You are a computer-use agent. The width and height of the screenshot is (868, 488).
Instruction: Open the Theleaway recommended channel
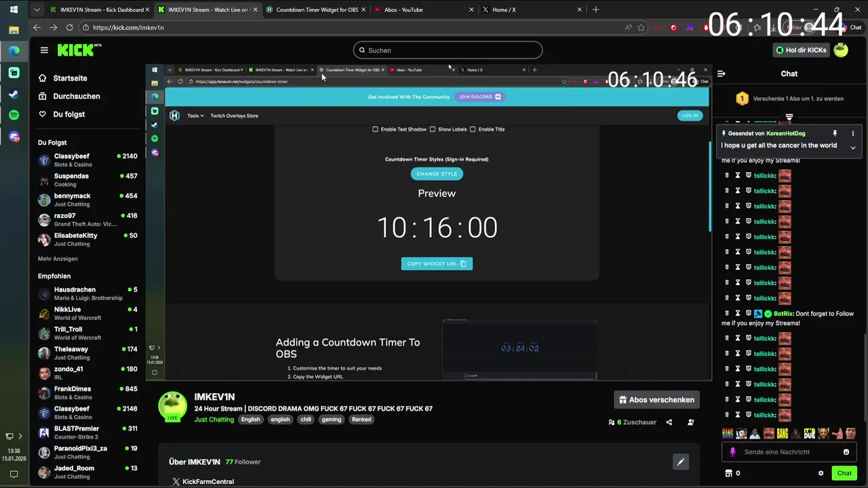pyautogui.click(x=87, y=353)
